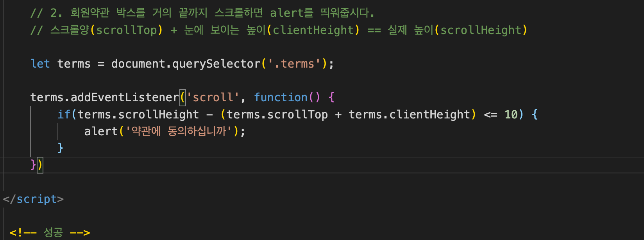Click 'terms.scrollTop' in the condition
Image resolution: width=644 pixels, height=240 pixels.
tap(277, 115)
